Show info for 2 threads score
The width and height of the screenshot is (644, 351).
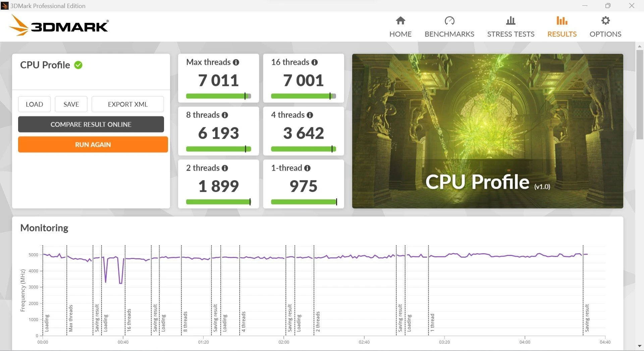225,168
